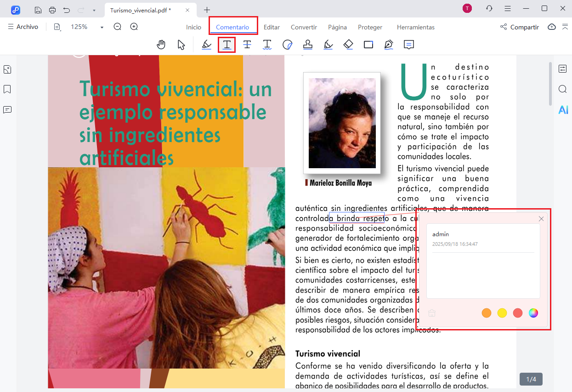This screenshot has width=572, height=392.
Task: Pick the yellow color swatch in note
Action: point(502,313)
